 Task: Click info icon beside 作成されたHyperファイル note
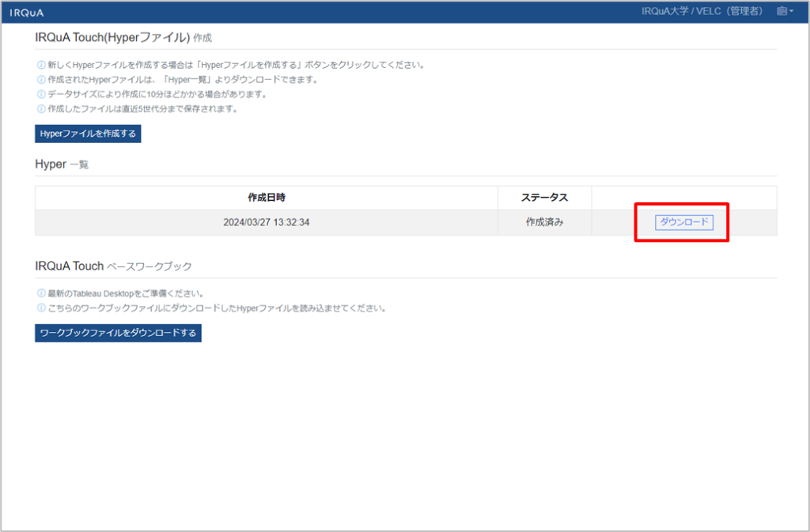(x=41, y=80)
